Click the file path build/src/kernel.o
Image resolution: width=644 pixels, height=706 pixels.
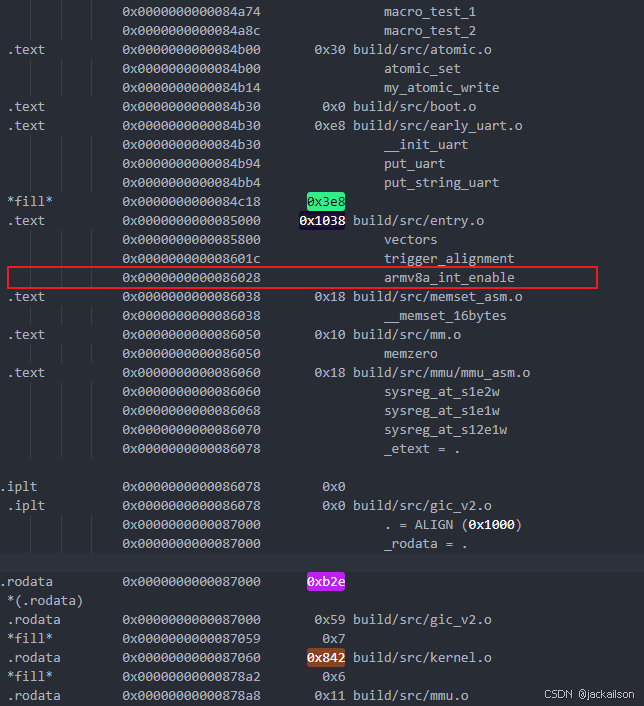tap(422, 658)
